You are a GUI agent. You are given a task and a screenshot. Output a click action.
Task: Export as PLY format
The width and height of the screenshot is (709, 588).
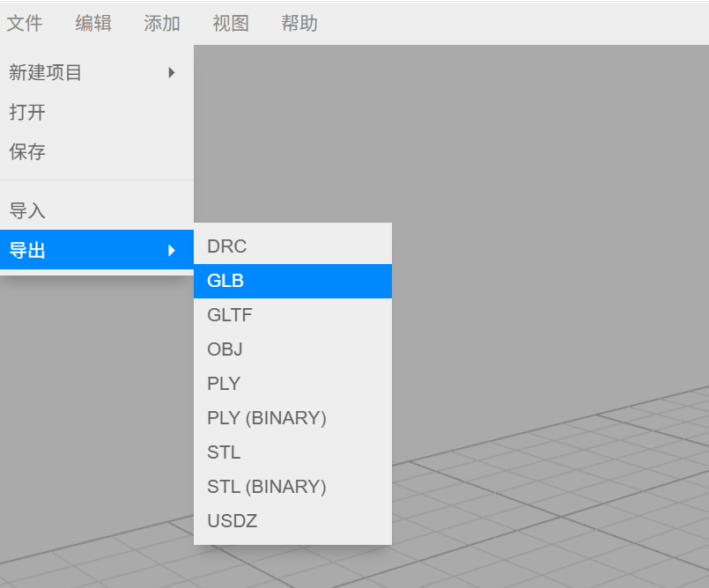tap(224, 384)
